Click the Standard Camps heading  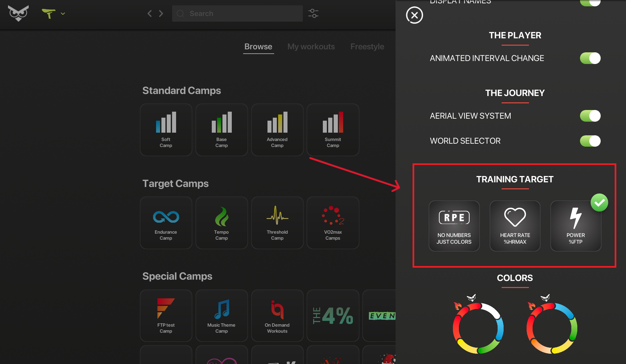click(x=181, y=91)
